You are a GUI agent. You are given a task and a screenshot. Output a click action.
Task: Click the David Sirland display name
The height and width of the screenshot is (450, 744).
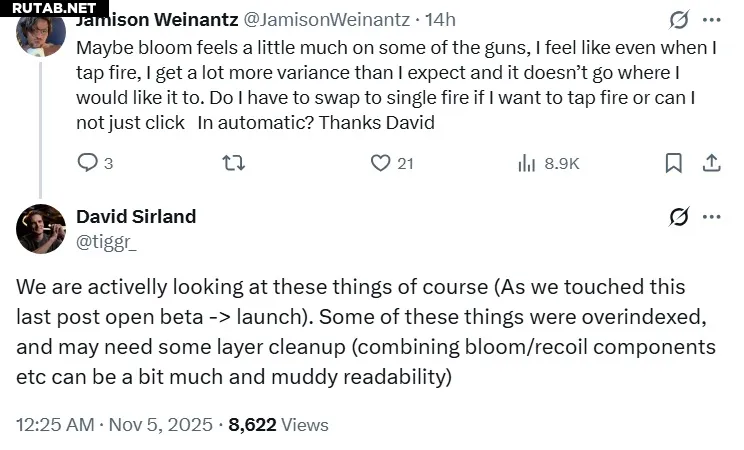(136, 216)
